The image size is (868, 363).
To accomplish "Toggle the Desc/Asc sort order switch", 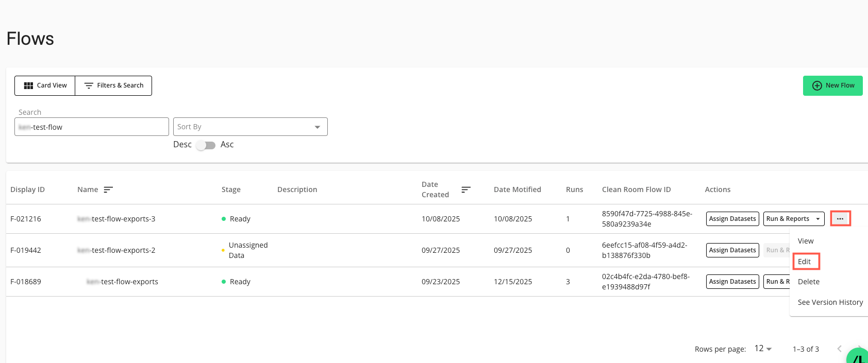I will 206,145.
